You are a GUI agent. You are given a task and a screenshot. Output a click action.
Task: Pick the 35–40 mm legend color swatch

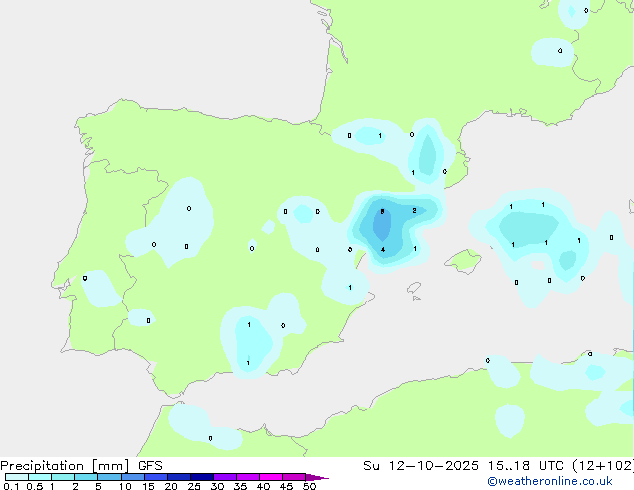(x=248, y=477)
